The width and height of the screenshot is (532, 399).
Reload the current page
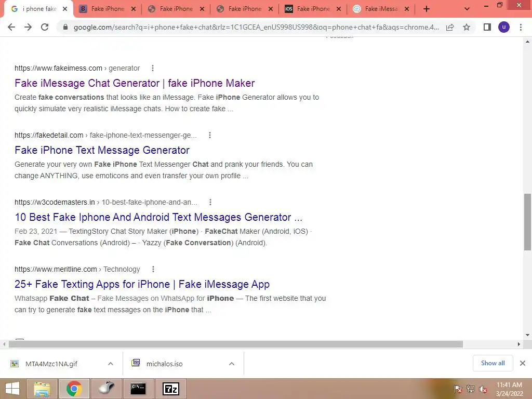pyautogui.click(x=45, y=27)
